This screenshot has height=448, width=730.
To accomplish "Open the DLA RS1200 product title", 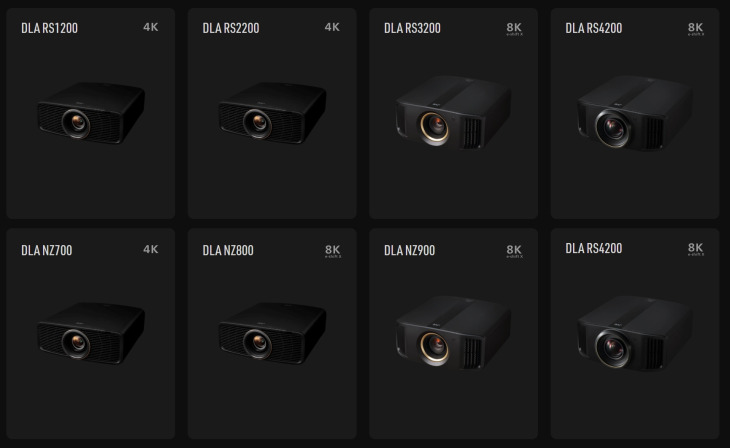I will pyautogui.click(x=49, y=28).
